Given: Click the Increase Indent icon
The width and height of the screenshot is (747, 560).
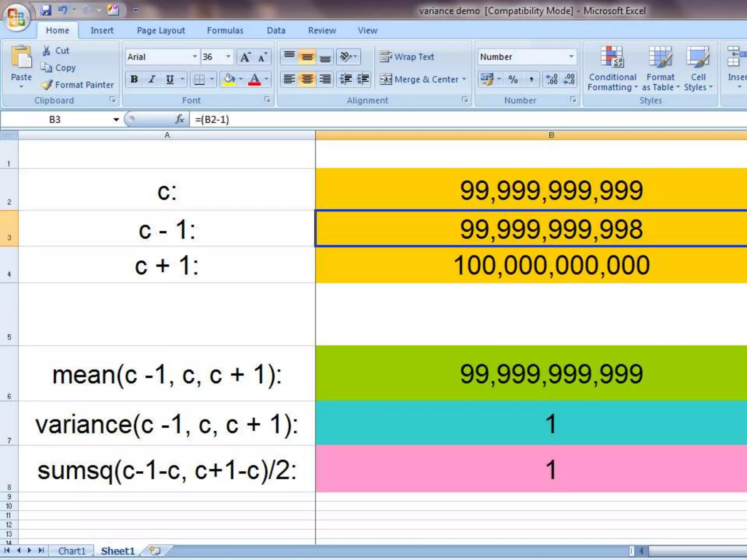Looking at the screenshot, I should click(363, 79).
